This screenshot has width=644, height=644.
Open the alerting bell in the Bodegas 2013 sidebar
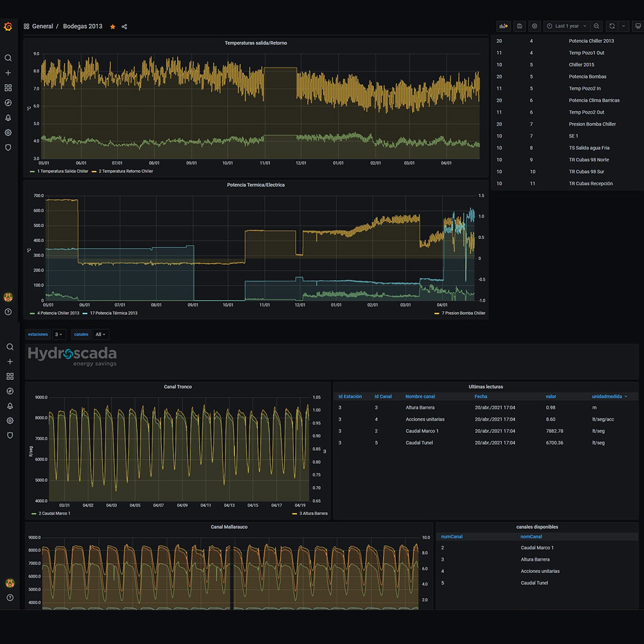click(x=8, y=118)
